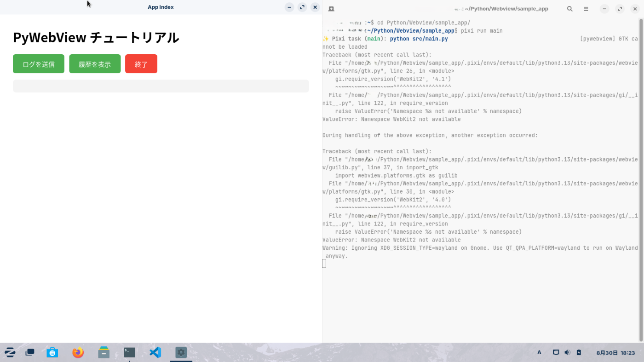Viewport: 644px width, 362px height.
Task: Click the workspace overview taskbar icon
Action: [x=30, y=352]
